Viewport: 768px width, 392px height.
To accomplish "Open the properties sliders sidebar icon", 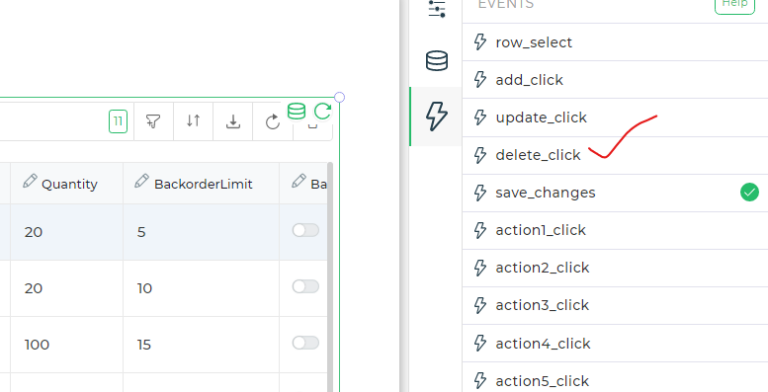I will tap(436, 9).
